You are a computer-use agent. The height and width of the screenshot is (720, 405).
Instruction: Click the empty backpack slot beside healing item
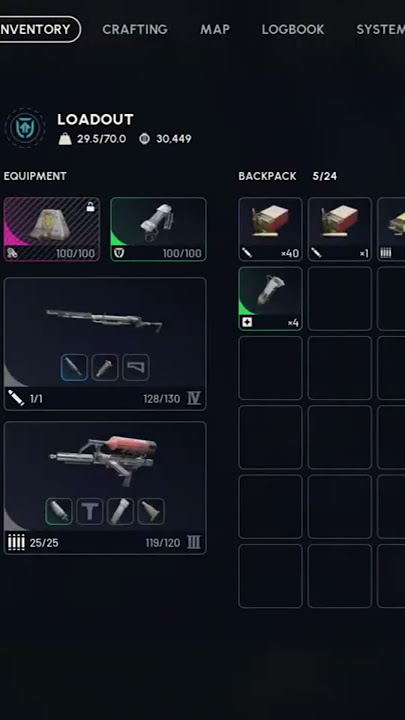coord(340,298)
